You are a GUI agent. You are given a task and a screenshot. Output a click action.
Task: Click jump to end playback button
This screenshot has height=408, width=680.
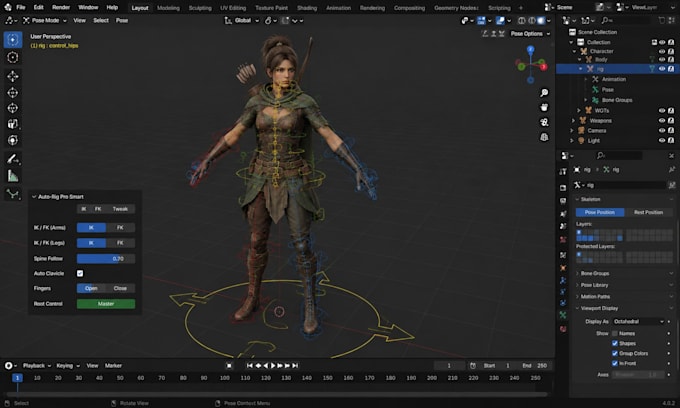coord(295,366)
